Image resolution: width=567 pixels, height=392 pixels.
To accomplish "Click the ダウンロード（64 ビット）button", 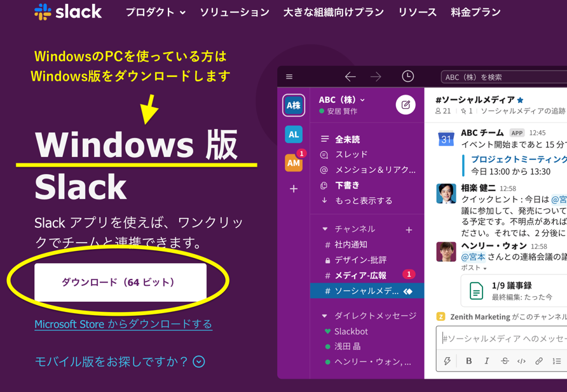I will (x=120, y=282).
